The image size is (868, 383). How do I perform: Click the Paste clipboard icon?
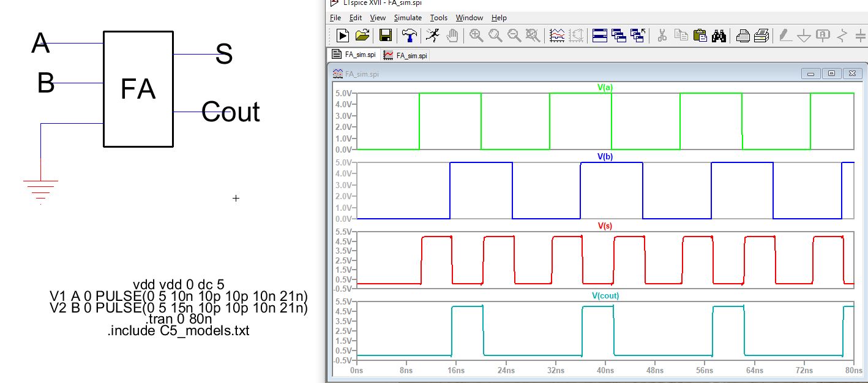tap(700, 36)
